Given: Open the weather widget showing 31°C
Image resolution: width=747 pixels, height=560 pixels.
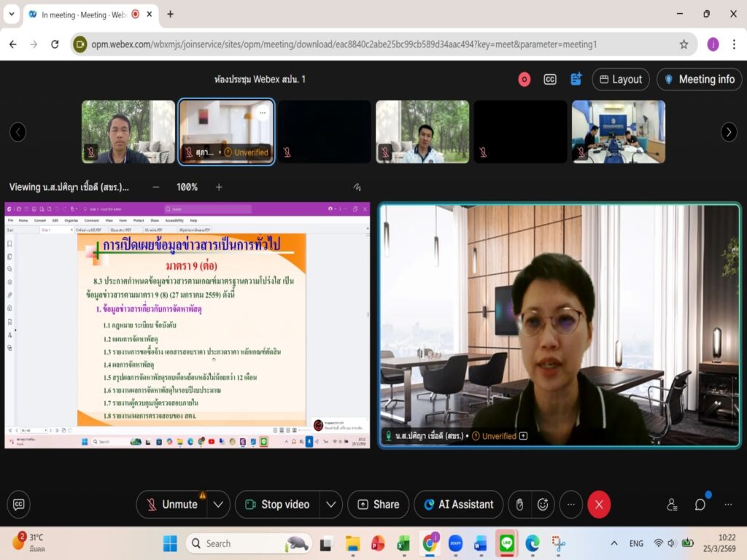Looking at the screenshot, I should coord(28,542).
